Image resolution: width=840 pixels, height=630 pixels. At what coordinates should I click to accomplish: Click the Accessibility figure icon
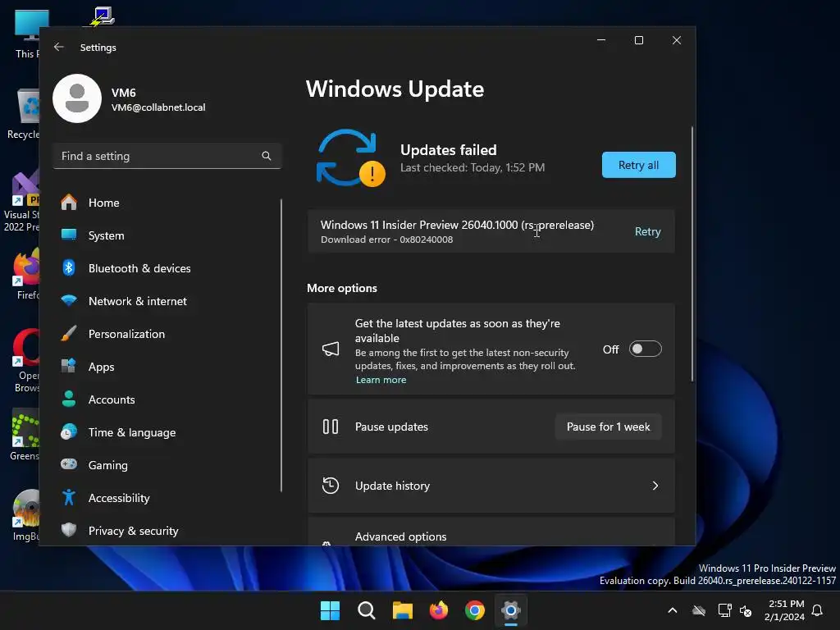coord(69,498)
